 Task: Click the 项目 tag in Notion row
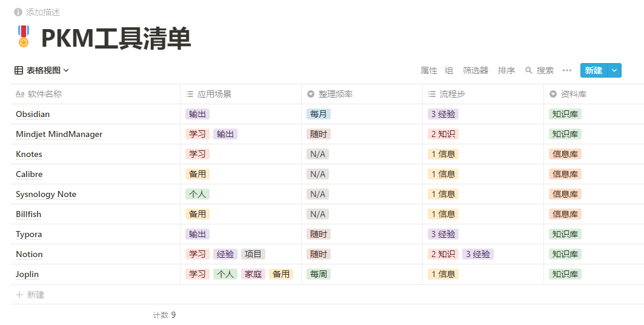click(253, 254)
